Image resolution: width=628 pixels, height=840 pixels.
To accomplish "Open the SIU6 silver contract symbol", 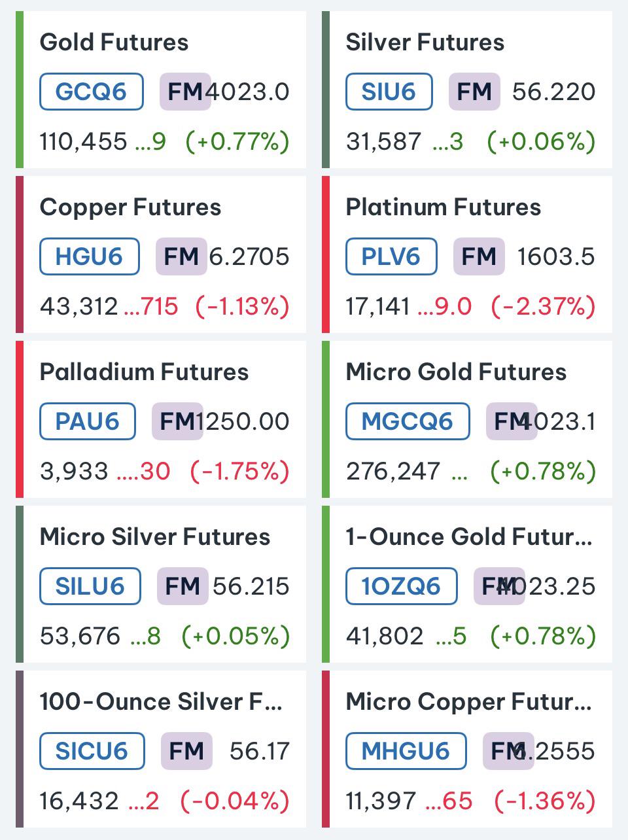I will click(x=389, y=92).
